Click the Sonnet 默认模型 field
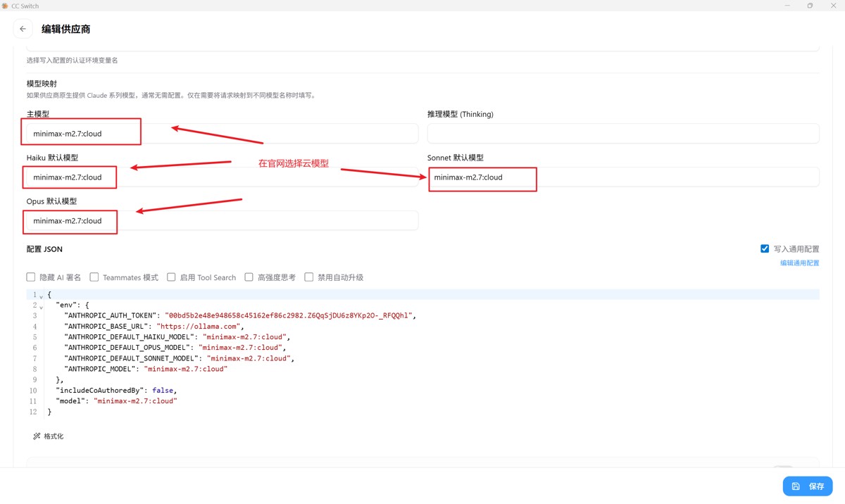 click(623, 177)
